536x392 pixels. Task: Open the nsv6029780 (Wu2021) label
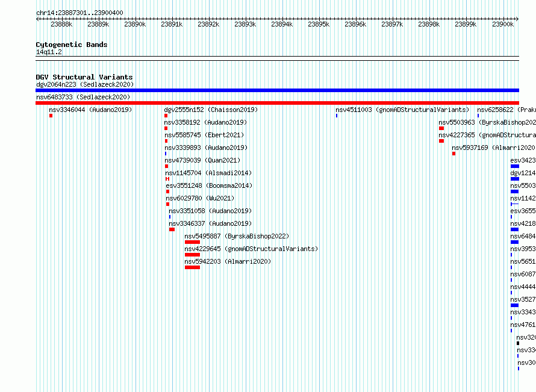[x=200, y=198]
